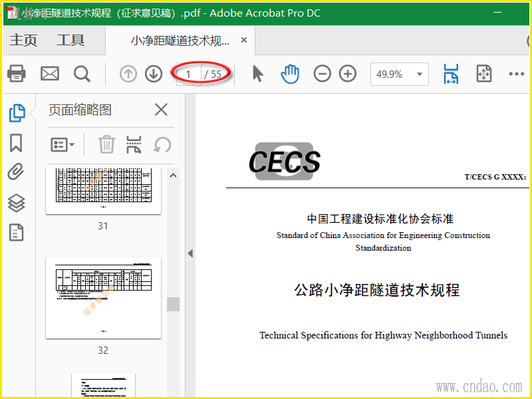Image resolution: width=532 pixels, height=399 pixels.
Task: Go to previous page with up arrow
Action: (x=128, y=74)
